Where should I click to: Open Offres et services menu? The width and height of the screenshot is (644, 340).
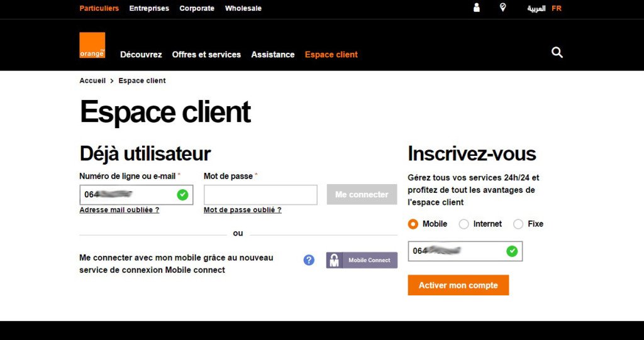[206, 55]
